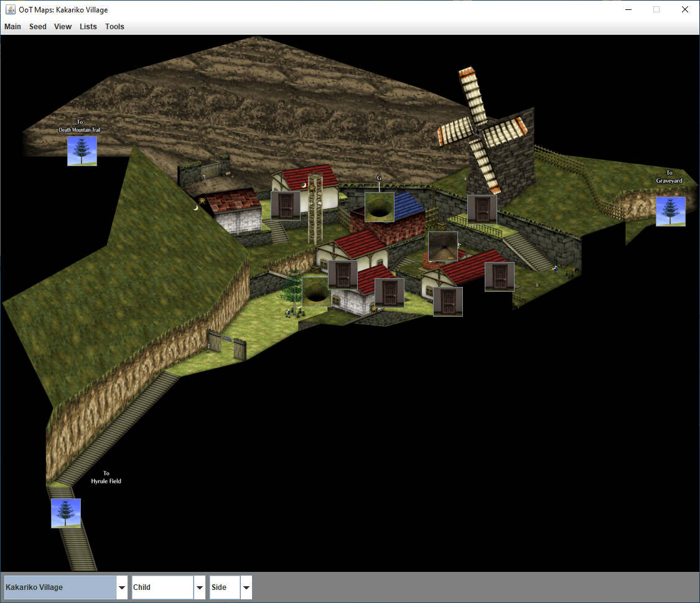700x603 pixels.
Task: Click the grotto hole icon near the tree
Action: [x=316, y=291]
